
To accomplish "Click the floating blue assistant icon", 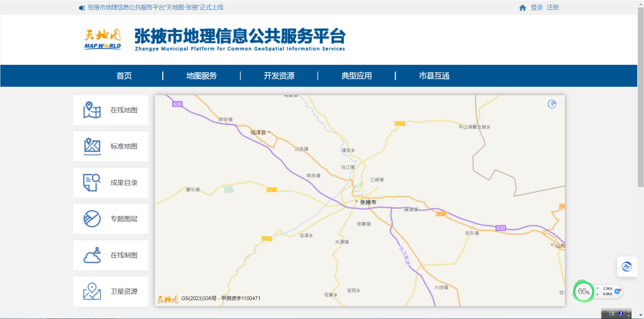I will click(627, 266).
